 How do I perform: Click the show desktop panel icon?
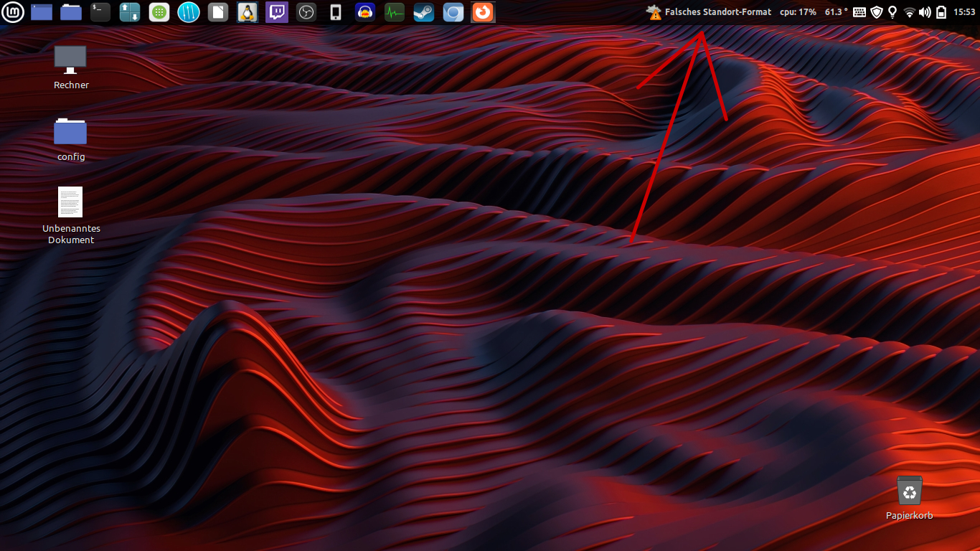tap(42, 11)
